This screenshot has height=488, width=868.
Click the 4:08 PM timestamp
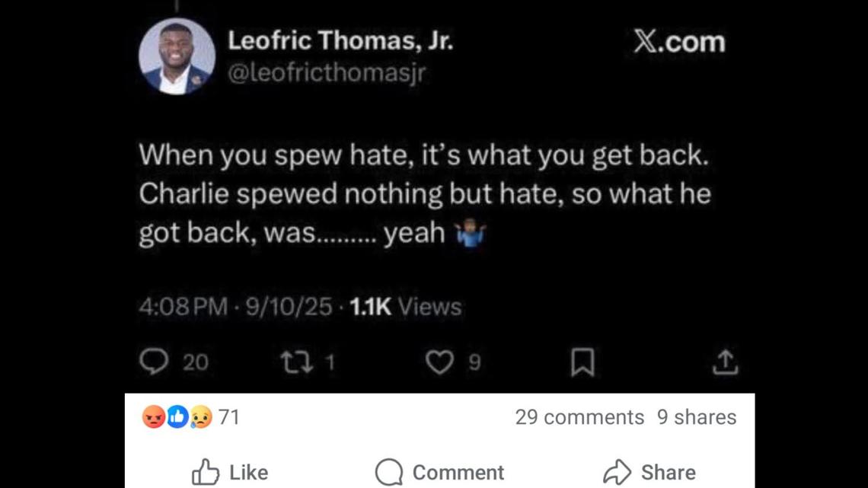coord(183,307)
